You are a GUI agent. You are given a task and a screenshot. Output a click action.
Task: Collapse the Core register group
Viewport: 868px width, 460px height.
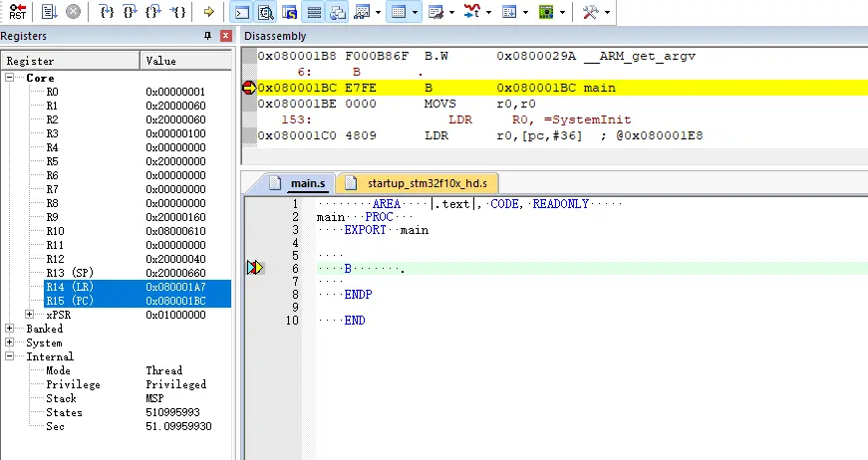click(10, 78)
